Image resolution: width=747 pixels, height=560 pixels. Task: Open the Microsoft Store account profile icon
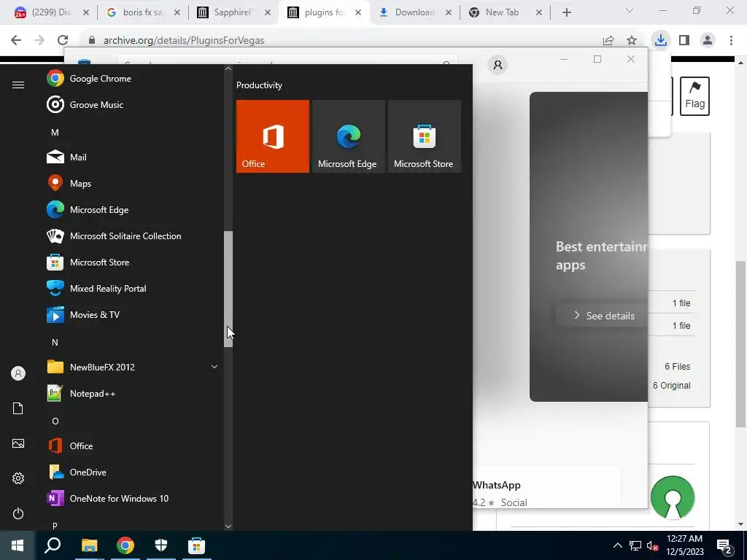(x=498, y=65)
